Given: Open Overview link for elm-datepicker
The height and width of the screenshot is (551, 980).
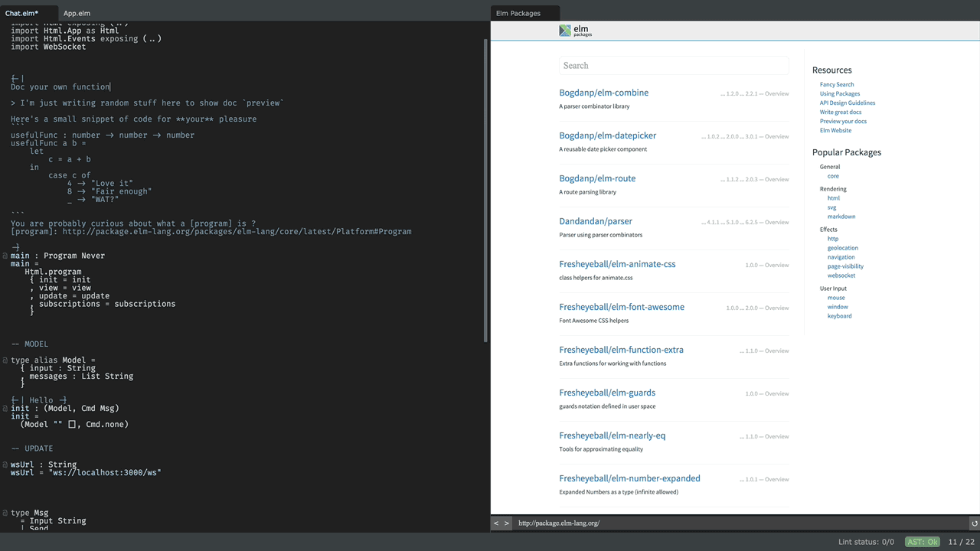Looking at the screenshot, I should [776, 137].
